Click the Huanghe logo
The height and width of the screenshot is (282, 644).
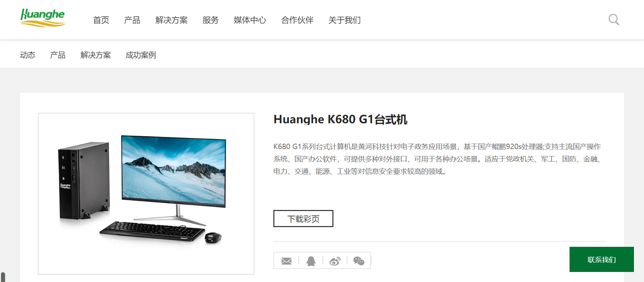43,18
